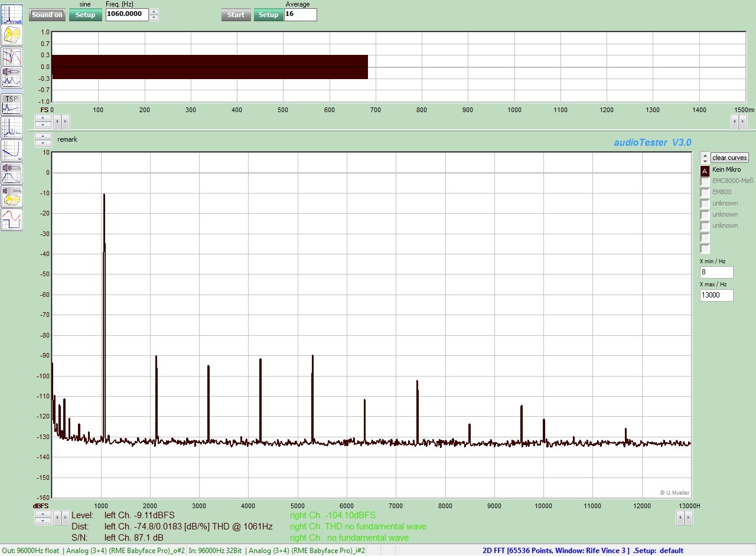Screen dimensions: 756x556
Task: Open the frequency response curves tool
Action: coord(12,57)
